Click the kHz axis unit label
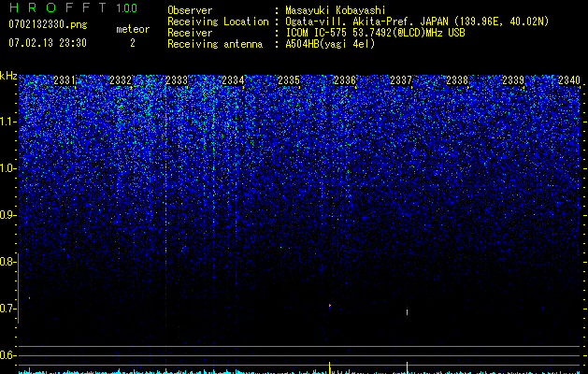This screenshot has height=374, width=588. [x=8, y=76]
